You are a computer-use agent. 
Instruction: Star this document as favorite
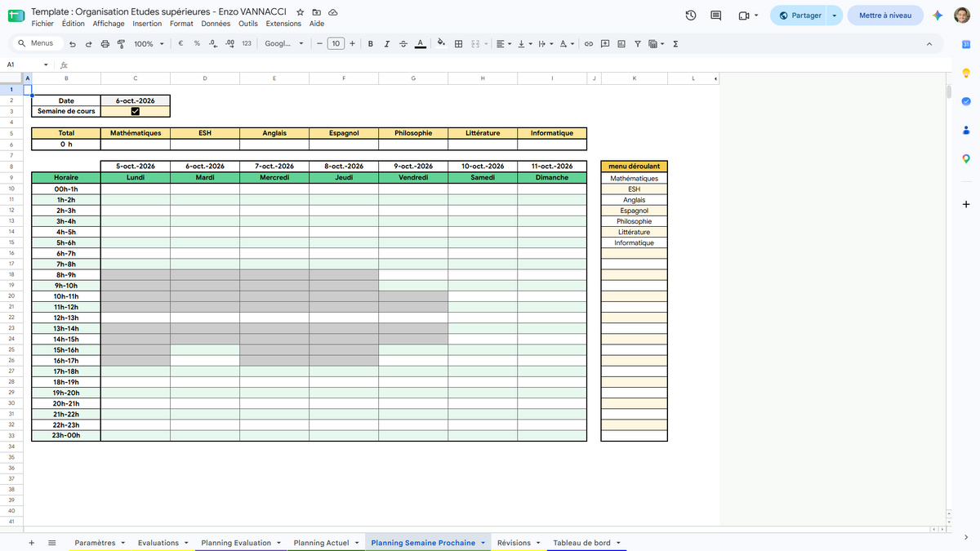pyautogui.click(x=301, y=13)
